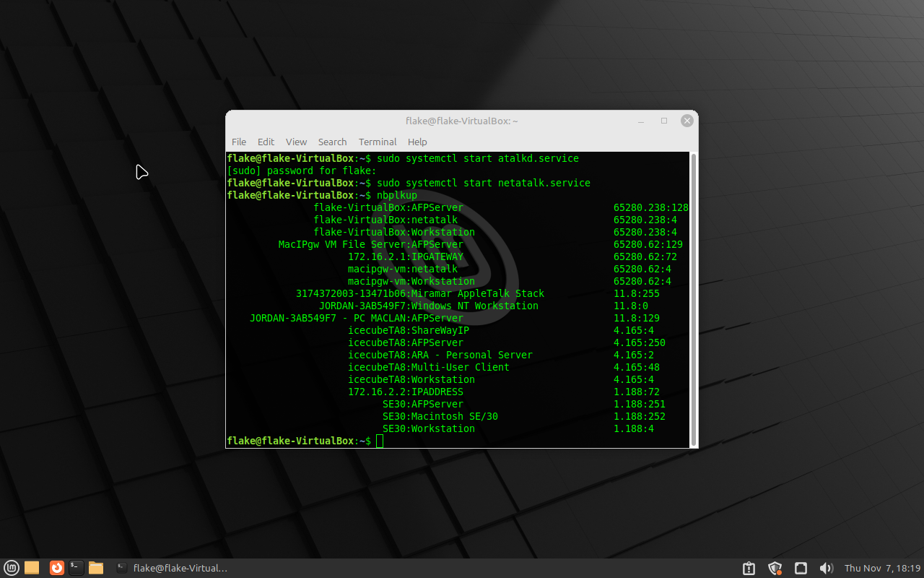Click 'JORDAN-3AB549F7 - PC MACLAN:AFPServer' entry
Viewport: 924px width, 578px height.
pos(357,318)
